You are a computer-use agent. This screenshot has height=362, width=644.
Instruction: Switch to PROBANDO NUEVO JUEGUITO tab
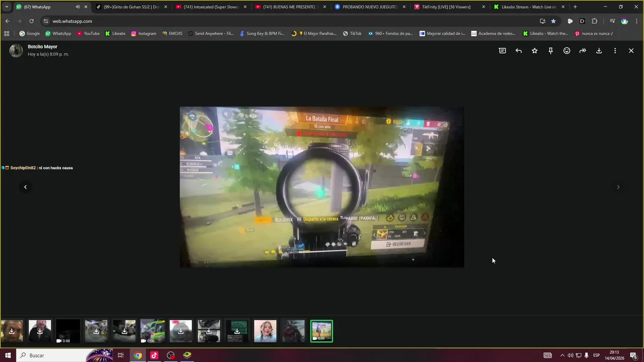tap(369, 7)
